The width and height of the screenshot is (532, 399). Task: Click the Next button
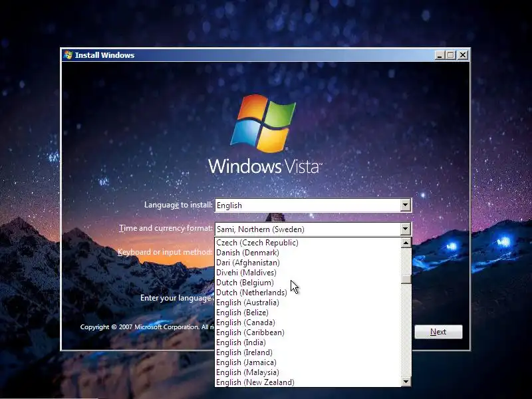click(x=438, y=332)
